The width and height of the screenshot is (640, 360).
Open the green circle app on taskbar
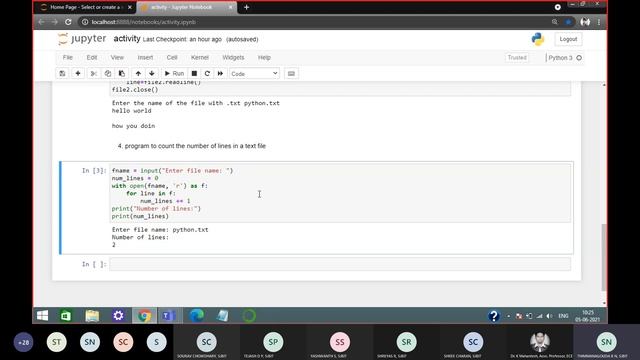click(249, 316)
